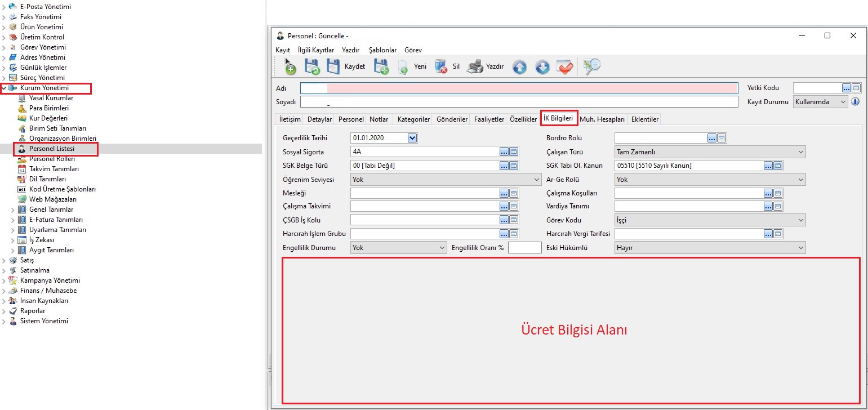
Task: Click the red checkmark toolbar icon
Action: [564, 67]
